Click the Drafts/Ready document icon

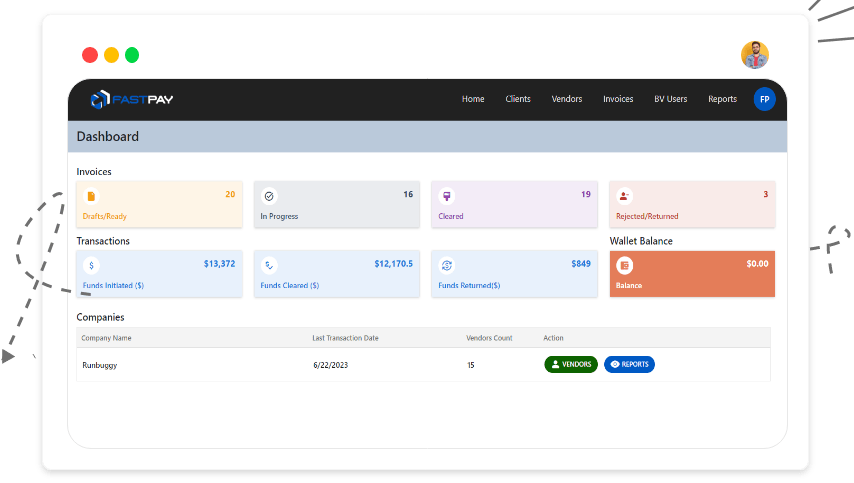[91, 196]
